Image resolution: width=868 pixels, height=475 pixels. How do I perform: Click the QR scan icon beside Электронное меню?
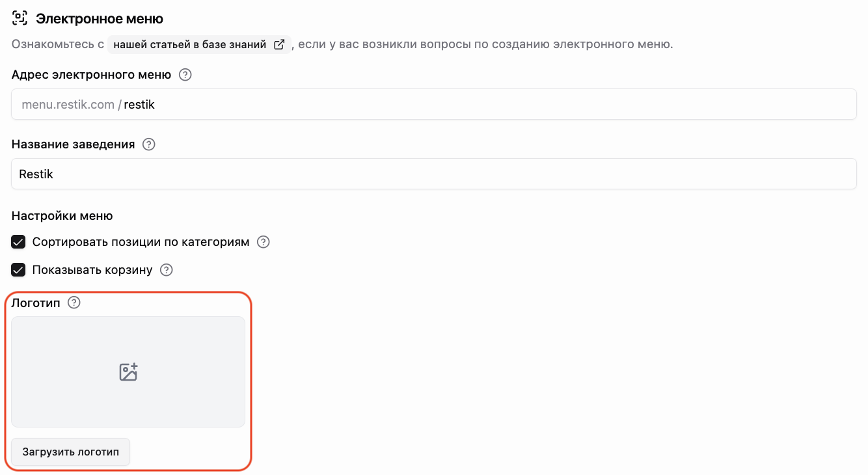pyautogui.click(x=20, y=18)
